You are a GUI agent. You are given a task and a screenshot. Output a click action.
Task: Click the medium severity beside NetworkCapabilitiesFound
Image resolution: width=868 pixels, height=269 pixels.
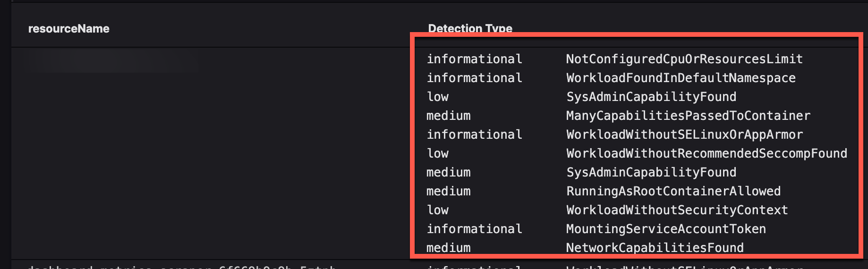click(448, 248)
